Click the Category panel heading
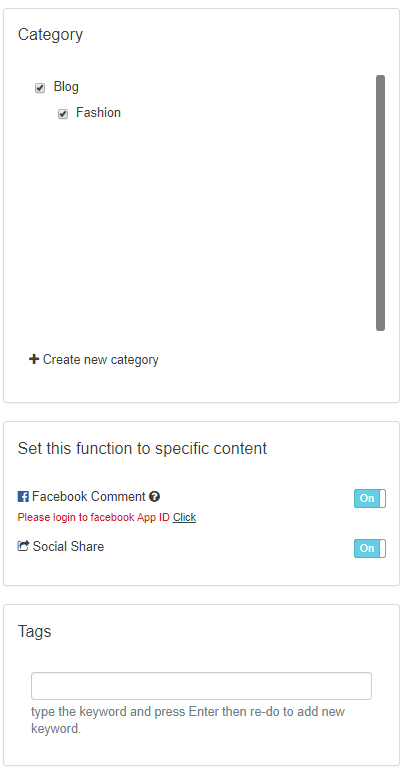The image size is (404, 774). (50, 35)
